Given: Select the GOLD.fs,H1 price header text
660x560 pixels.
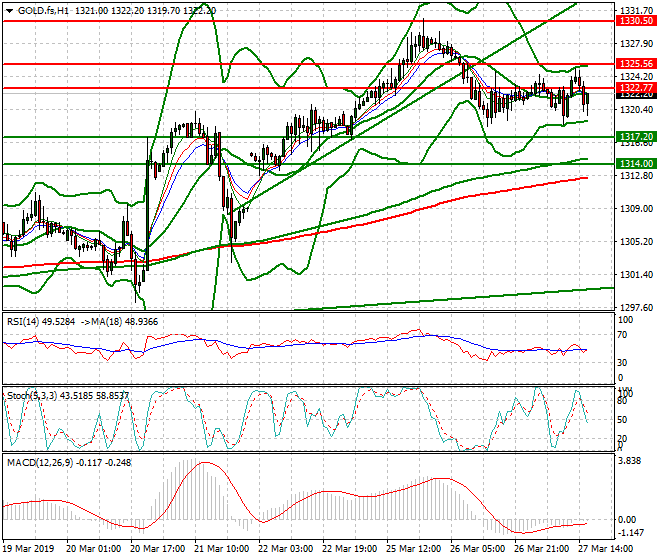Looking at the screenshot, I should (x=117, y=11).
